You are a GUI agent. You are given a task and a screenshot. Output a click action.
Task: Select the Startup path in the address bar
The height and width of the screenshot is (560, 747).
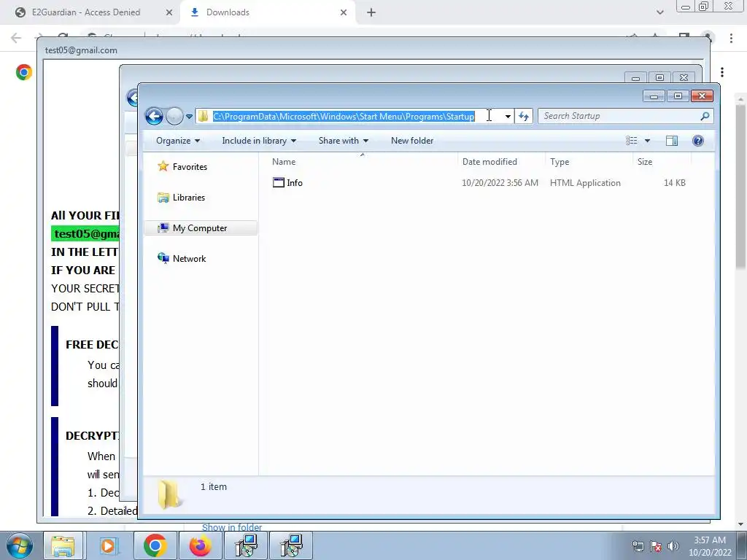tap(344, 116)
